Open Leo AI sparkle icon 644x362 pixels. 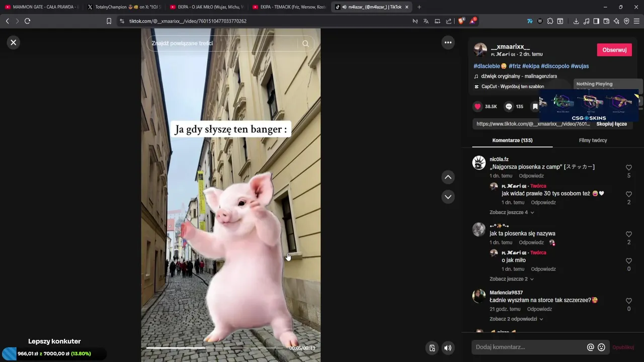coord(616,21)
